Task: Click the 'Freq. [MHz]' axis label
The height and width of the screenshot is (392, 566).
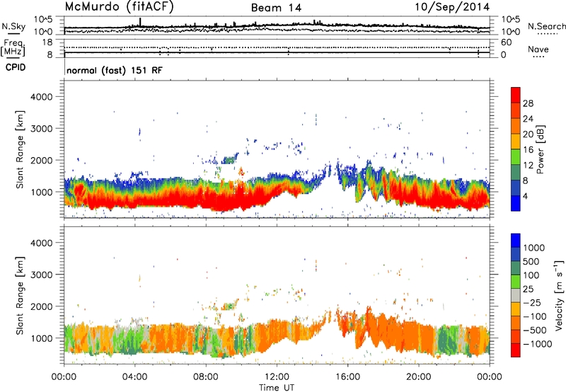Action: click(x=13, y=48)
